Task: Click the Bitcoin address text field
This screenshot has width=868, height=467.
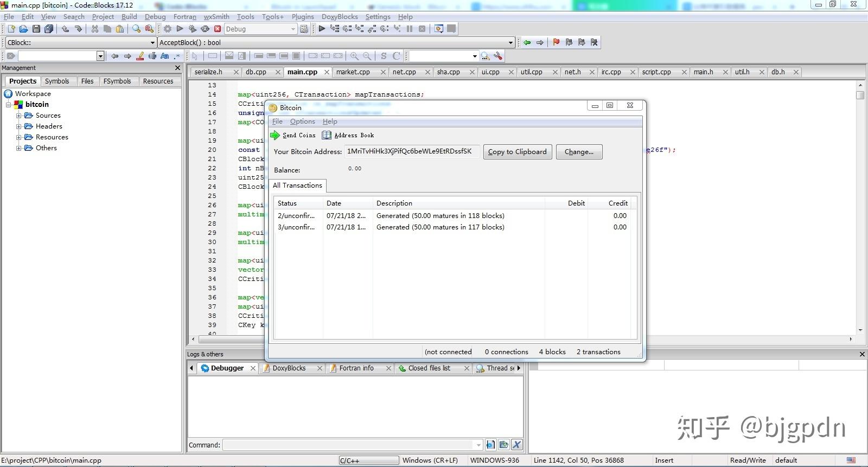Action: (412, 151)
